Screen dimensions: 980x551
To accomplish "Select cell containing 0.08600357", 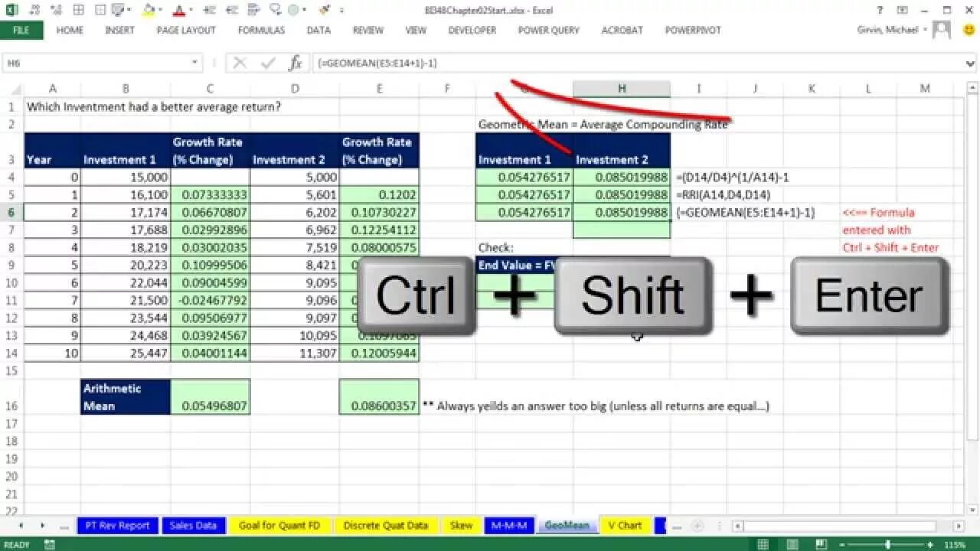I will 379,397.
